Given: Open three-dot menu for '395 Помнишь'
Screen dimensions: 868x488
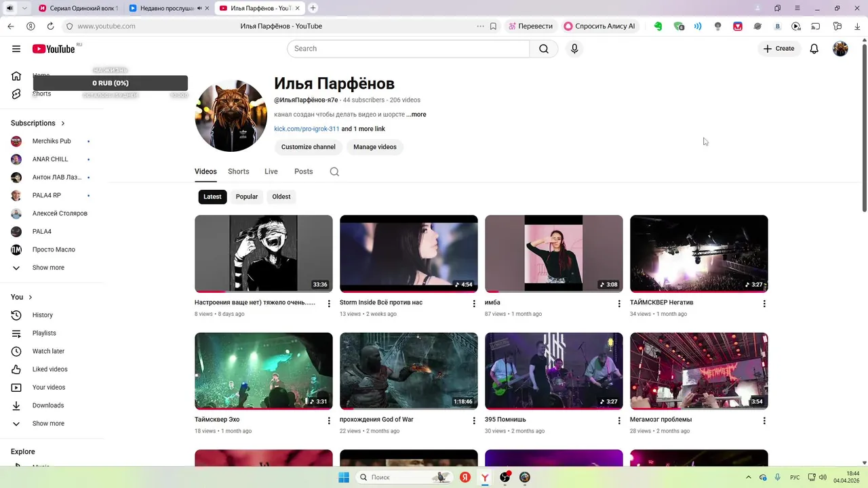Looking at the screenshot, I should point(619,421).
